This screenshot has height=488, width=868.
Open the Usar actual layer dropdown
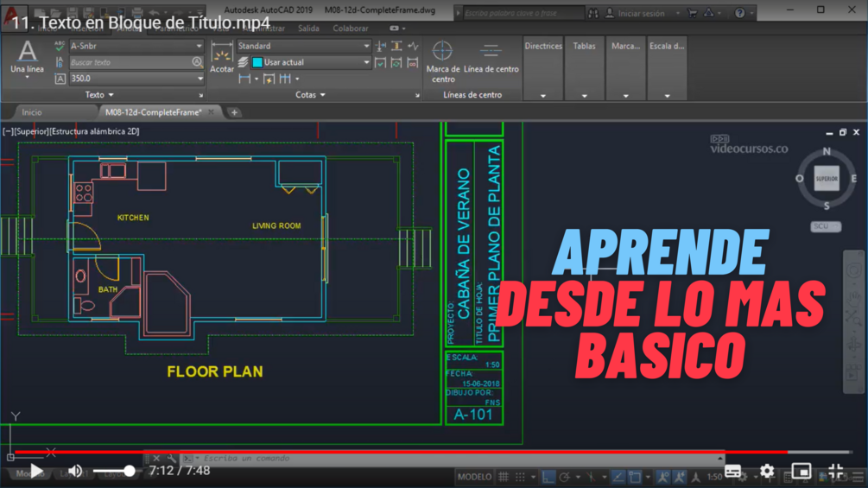(x=311, y=62)
